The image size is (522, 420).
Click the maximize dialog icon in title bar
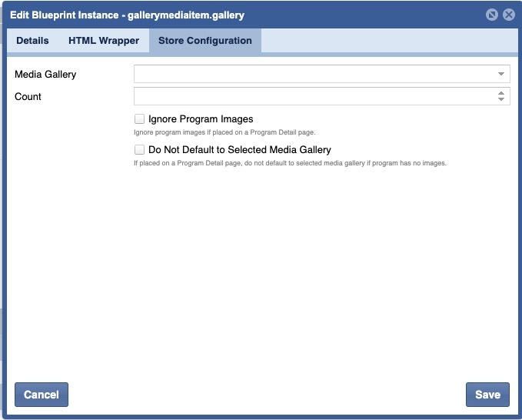(493, 15)
